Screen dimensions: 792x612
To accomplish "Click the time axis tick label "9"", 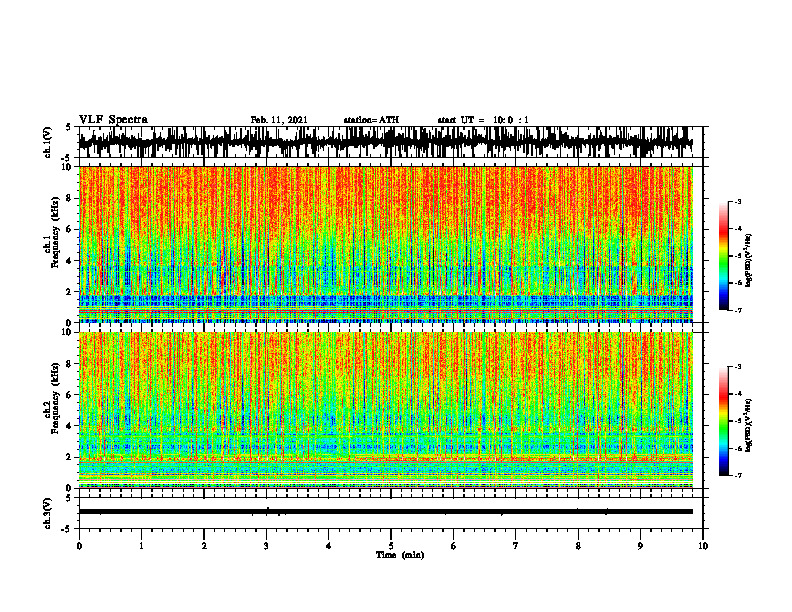I will (640, 546).
